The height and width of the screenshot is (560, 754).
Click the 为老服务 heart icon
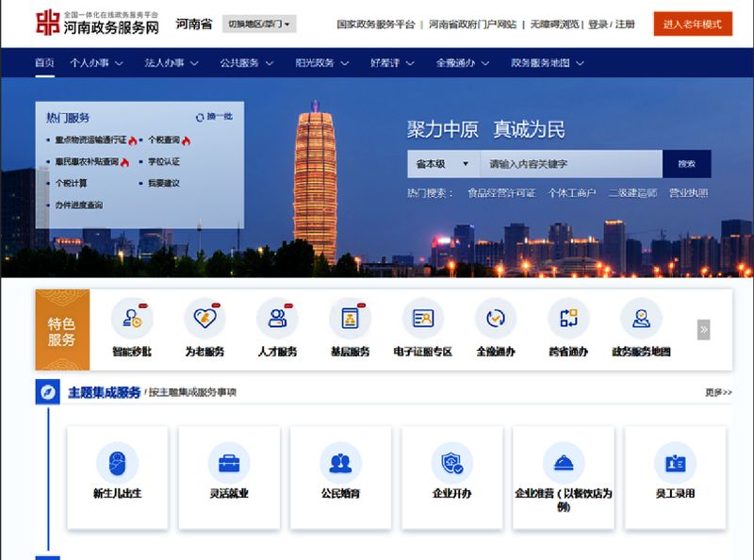(205, 319)
